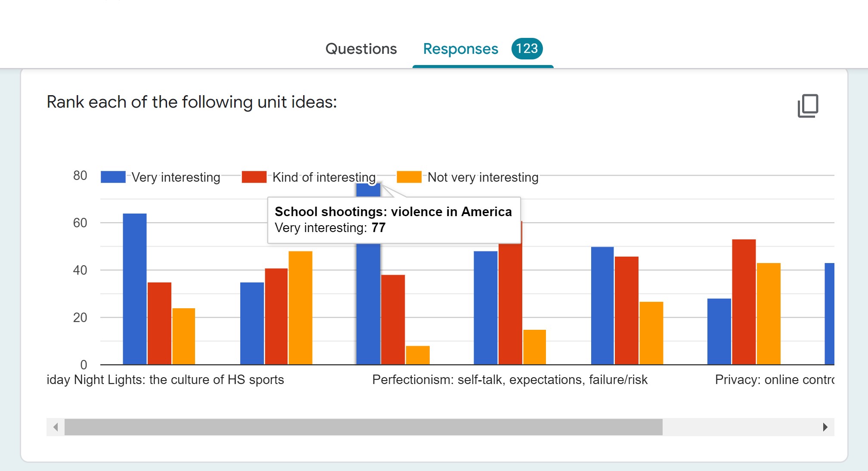Open the Questions tab
The width and height of the screenshot is (868, 471).
point(361,49)
